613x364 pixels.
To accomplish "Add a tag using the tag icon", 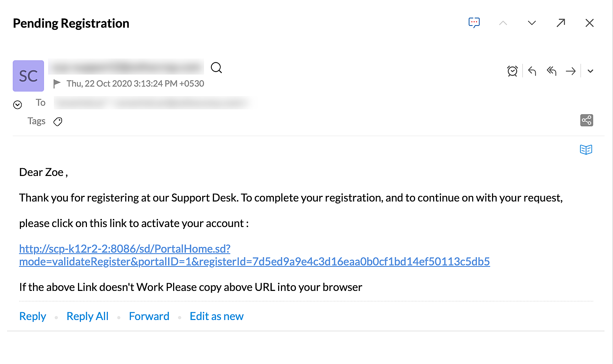I will [x=58, y=122].
